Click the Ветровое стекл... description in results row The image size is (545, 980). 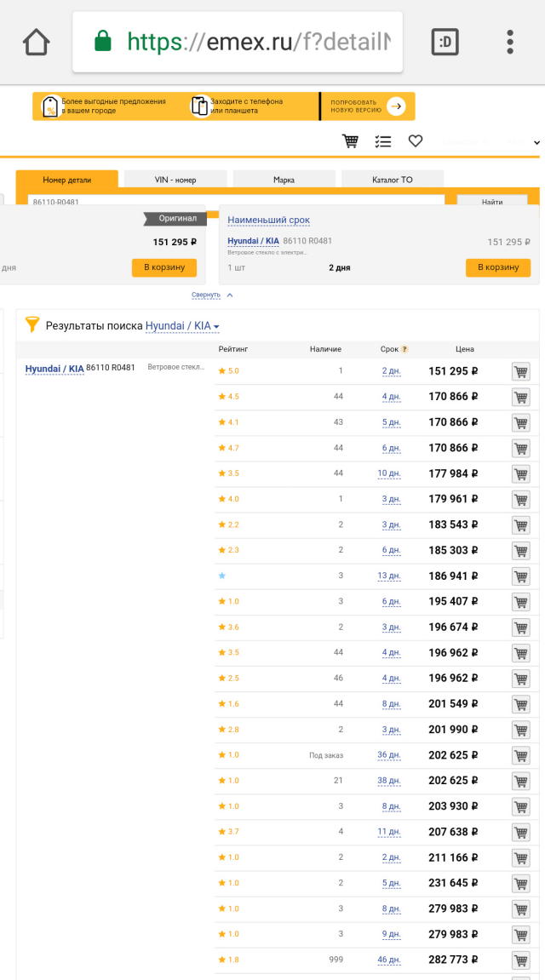coord(176,368)
